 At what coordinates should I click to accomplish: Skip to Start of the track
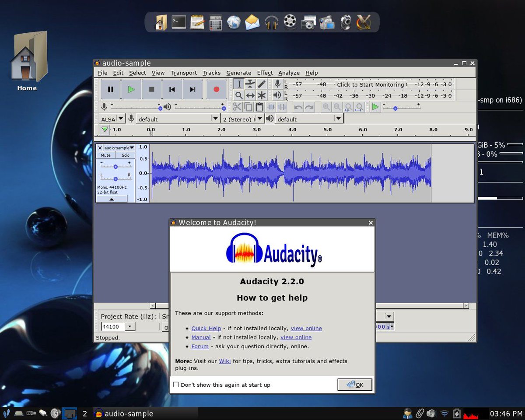(172, 89)
